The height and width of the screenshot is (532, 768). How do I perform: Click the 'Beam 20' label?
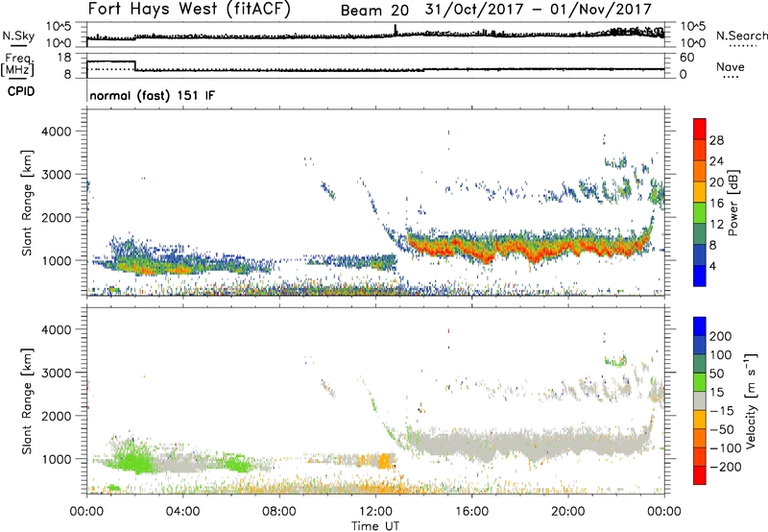tap(374, 11)
